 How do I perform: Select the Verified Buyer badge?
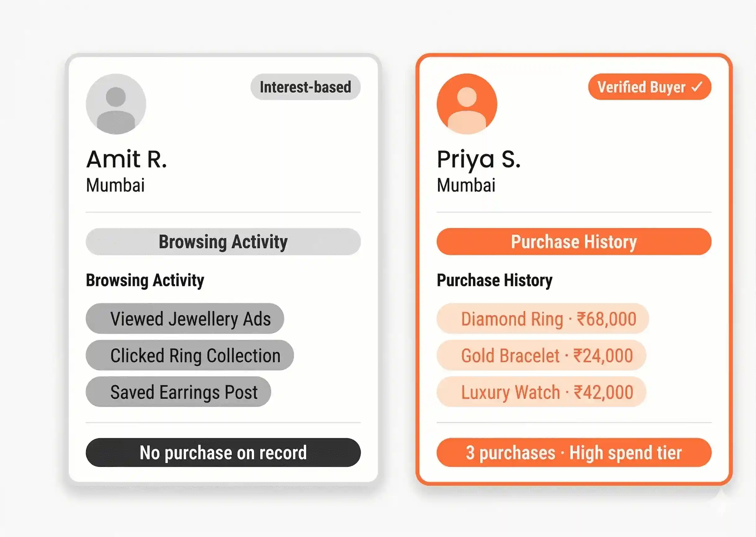click(x=649, y=87)
